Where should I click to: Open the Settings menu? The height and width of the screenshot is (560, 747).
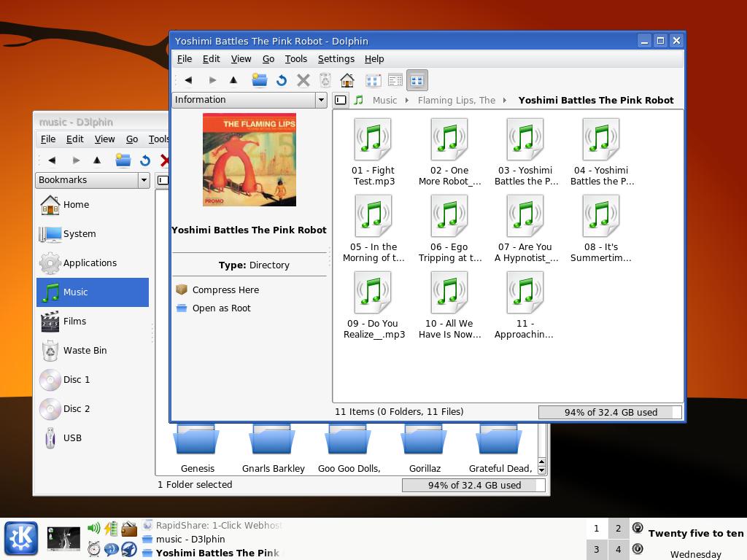336,59
